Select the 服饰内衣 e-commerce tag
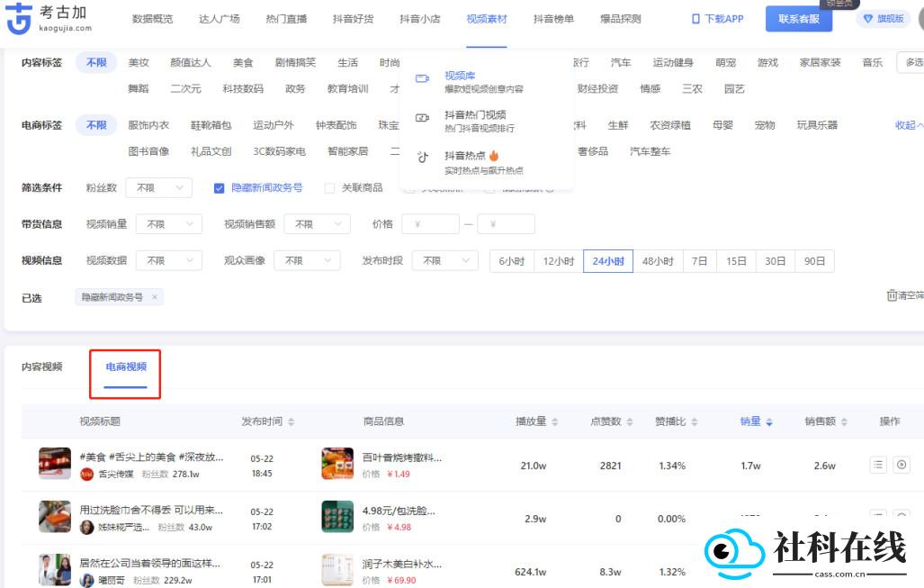The height and width of the screenshot is (588, 924). (x=148, y=125)
